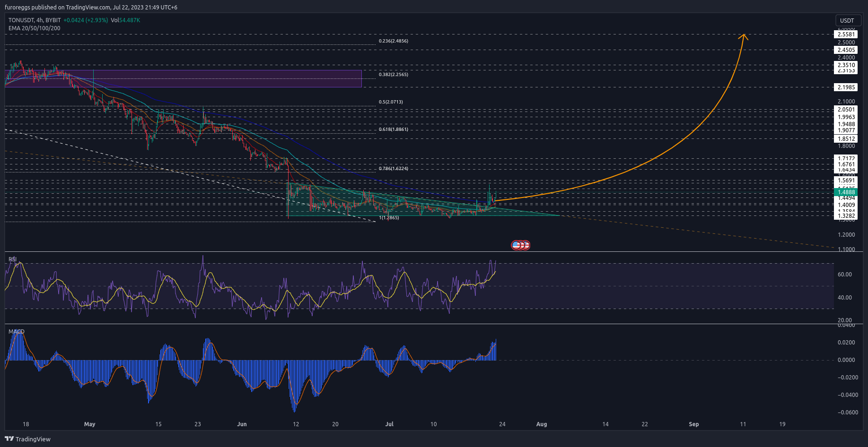Select the MACD indicator pane label
868x447 pixels.
[x=17, y=332]
